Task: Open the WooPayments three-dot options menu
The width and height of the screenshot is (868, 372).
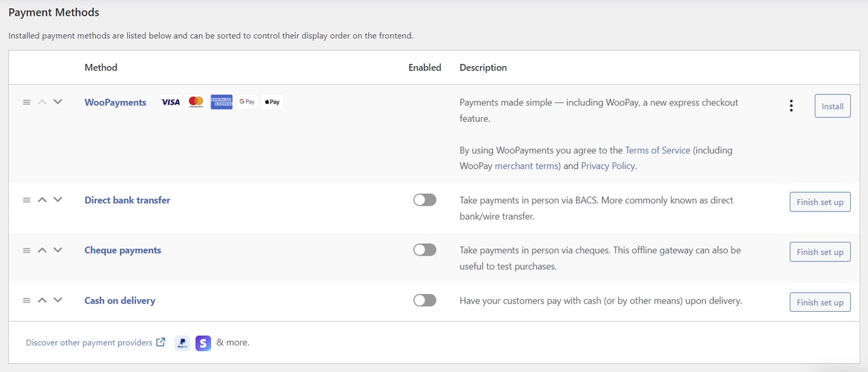Action: click(791, 105)
